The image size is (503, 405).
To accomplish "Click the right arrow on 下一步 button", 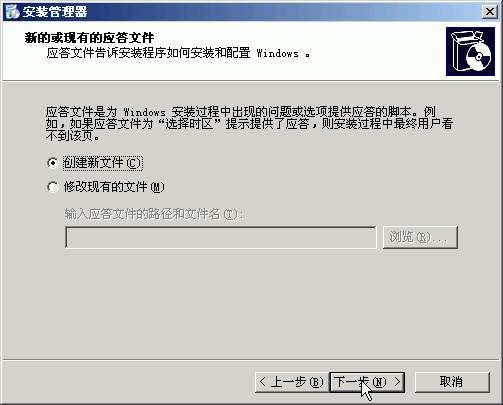I will tap(397, 382).
